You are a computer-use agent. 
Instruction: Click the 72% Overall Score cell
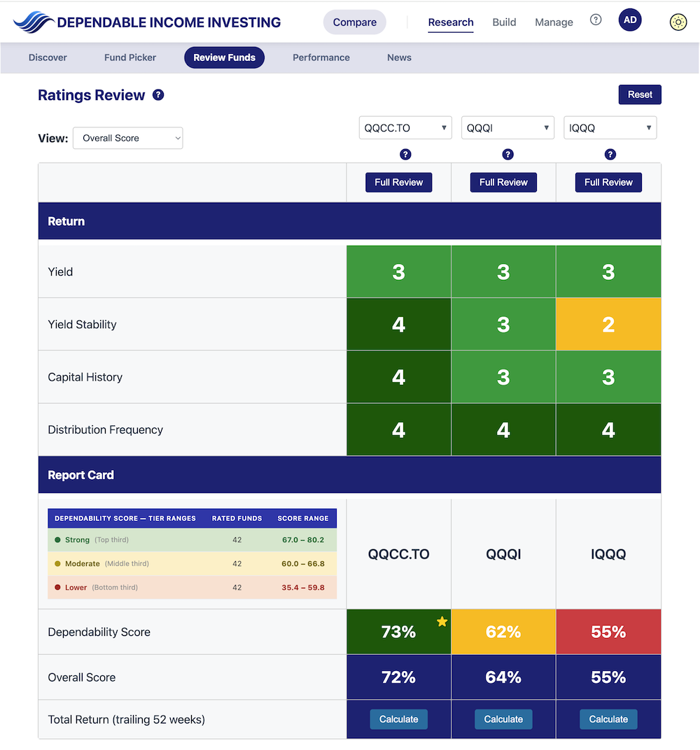point(398,677)
